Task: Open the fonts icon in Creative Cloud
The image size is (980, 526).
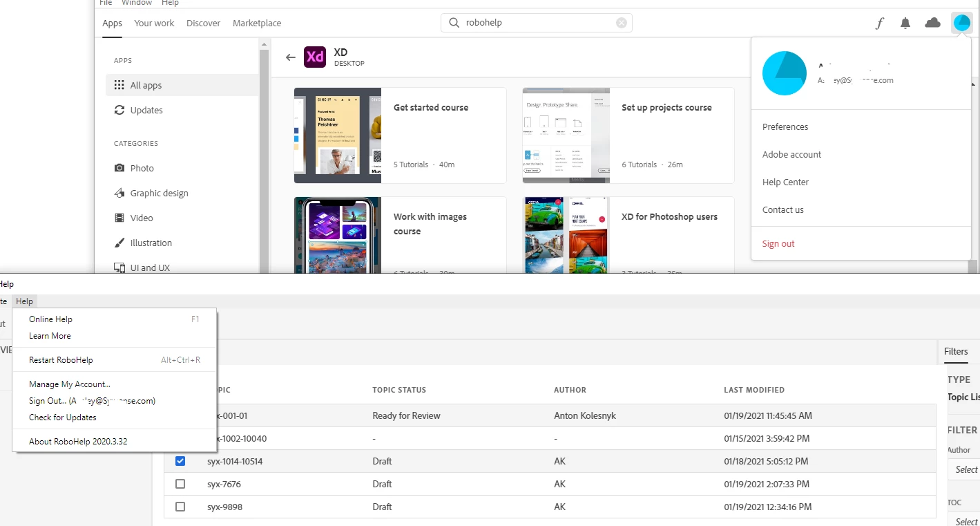Action: 879,23
